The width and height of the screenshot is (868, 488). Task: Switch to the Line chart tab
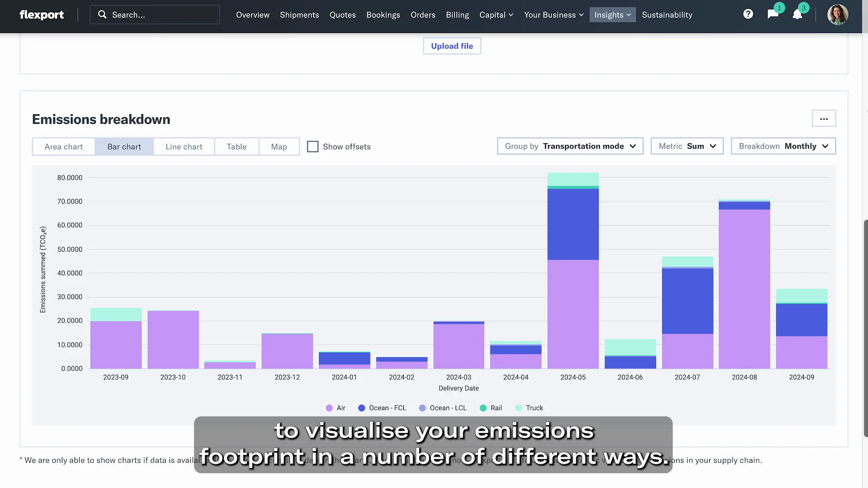tap(184, 147)
